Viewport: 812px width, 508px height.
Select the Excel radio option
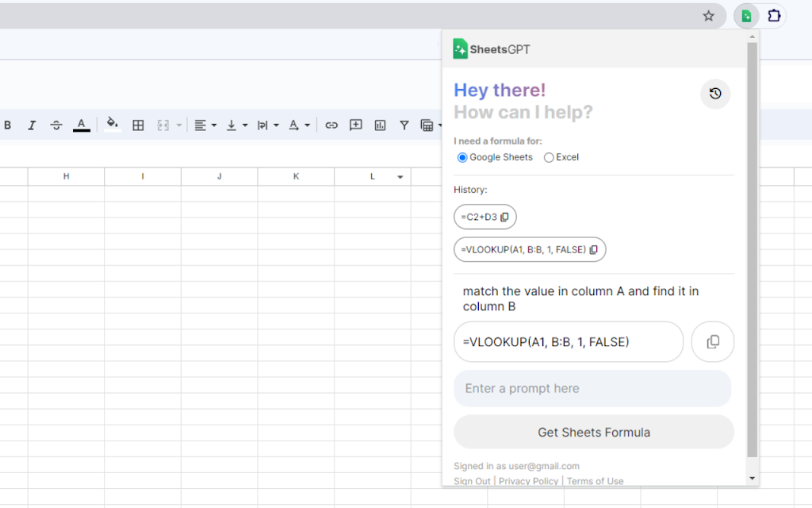click(549, 158)
